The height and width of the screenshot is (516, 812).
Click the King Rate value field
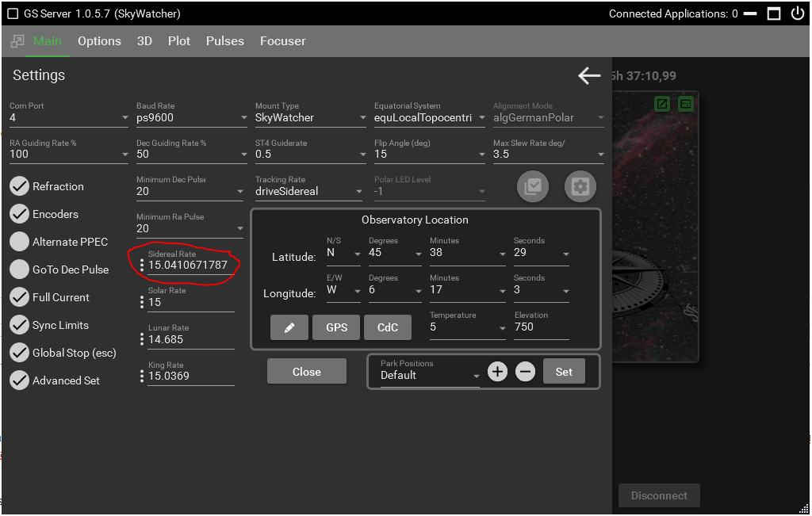click(x=190, y=376)
